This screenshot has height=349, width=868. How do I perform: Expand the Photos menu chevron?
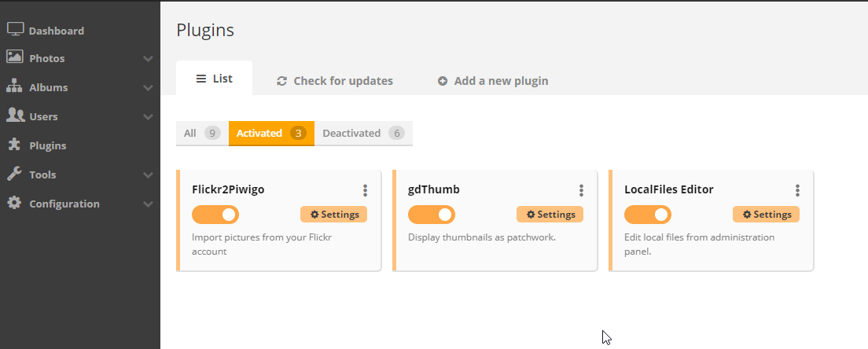click(x=148, y=59)
